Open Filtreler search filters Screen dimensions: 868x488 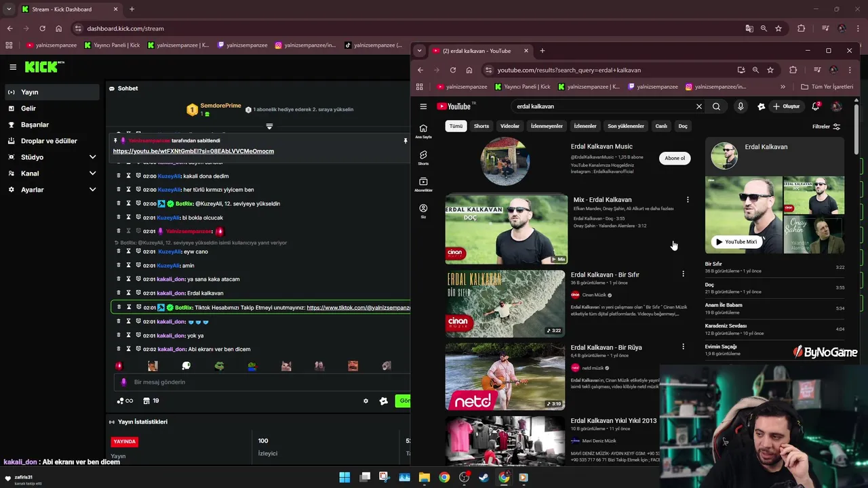826,127
